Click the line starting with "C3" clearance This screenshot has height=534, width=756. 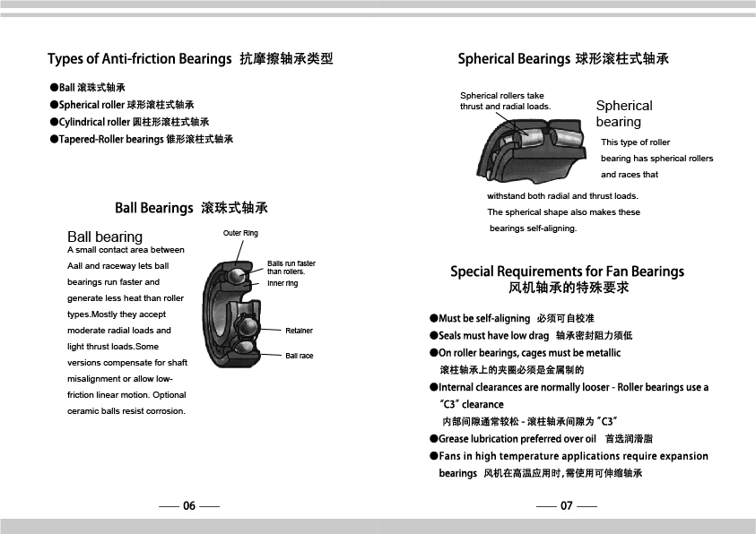[x=471, y=404]
